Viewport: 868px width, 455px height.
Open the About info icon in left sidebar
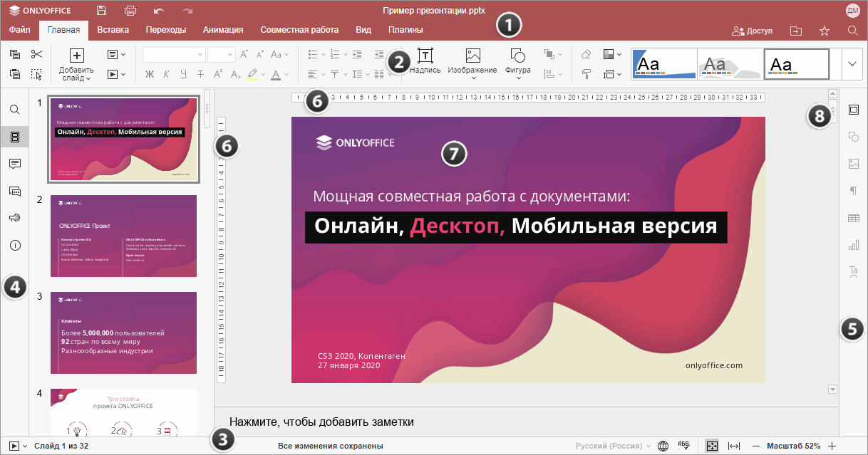(15, 245)
